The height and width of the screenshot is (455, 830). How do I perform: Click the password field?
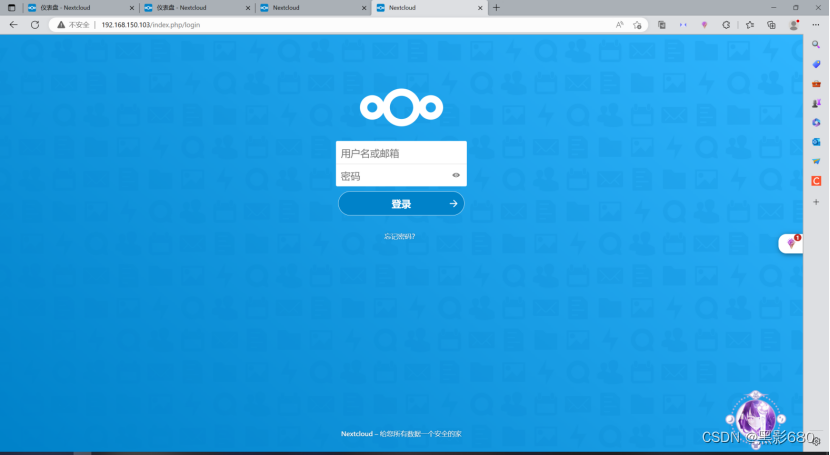pyautogui.click(x=401, y=176)
